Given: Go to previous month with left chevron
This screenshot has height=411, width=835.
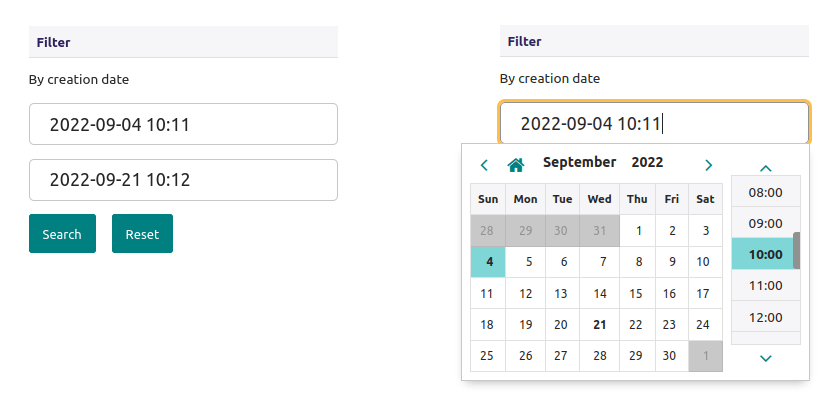Looking at the screenshot, I should click(485, 164).
